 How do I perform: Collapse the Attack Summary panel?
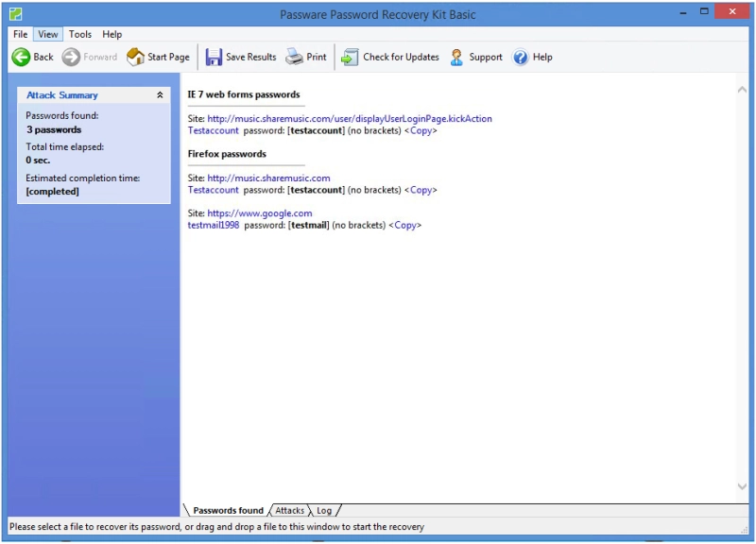[160, 95]
